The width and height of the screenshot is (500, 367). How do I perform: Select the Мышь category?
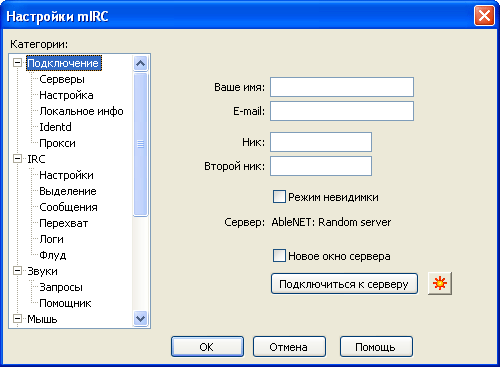point(42,319)
